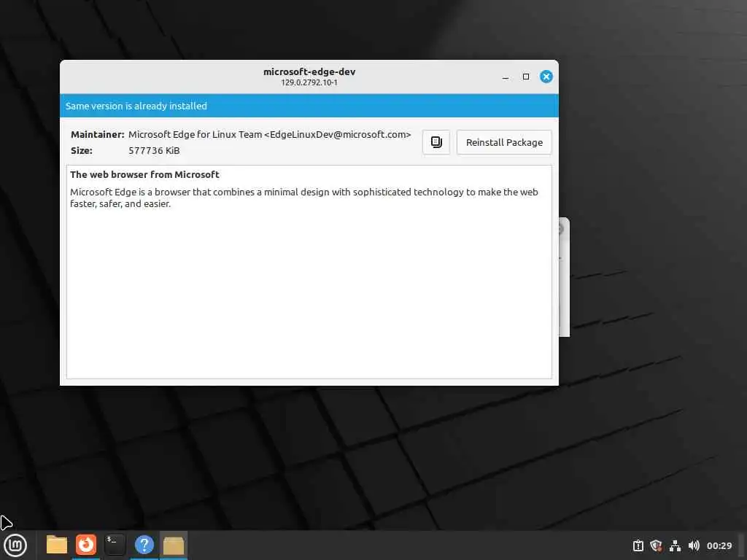Open the volume control tray icon

pos(694,545)
